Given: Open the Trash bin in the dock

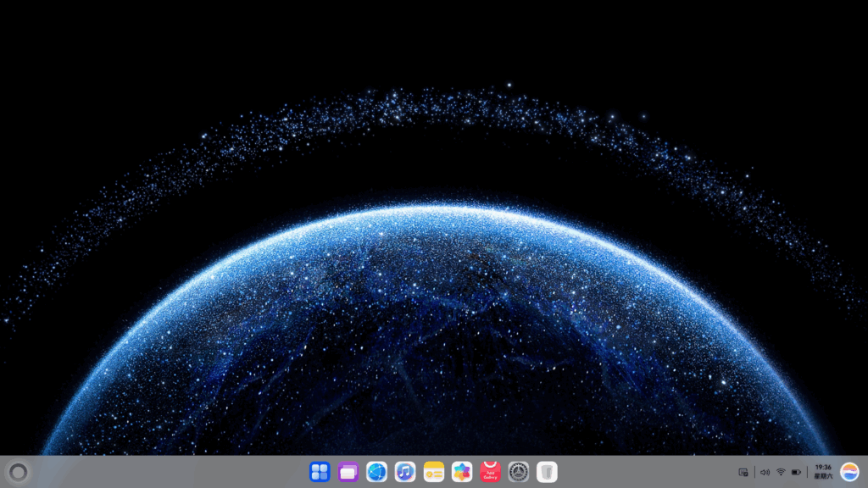Looking at the screenshot, I should click(x=547, y=472).
